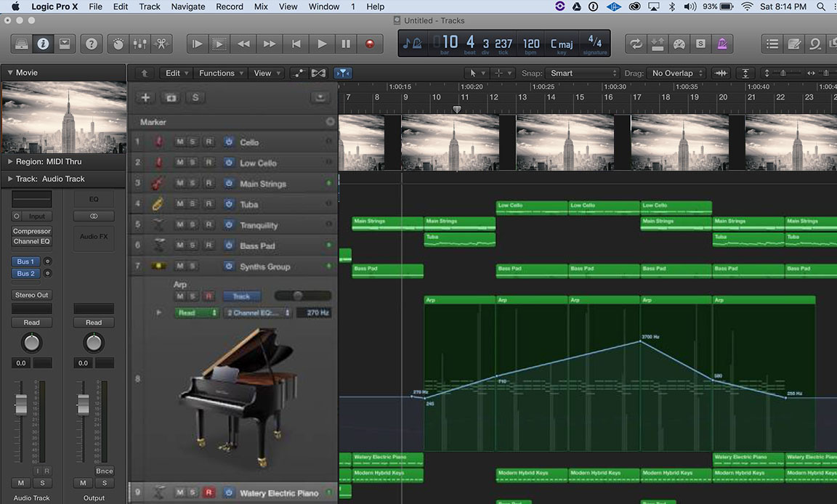Open the automation mode Read dropdown on Arp

196,312
